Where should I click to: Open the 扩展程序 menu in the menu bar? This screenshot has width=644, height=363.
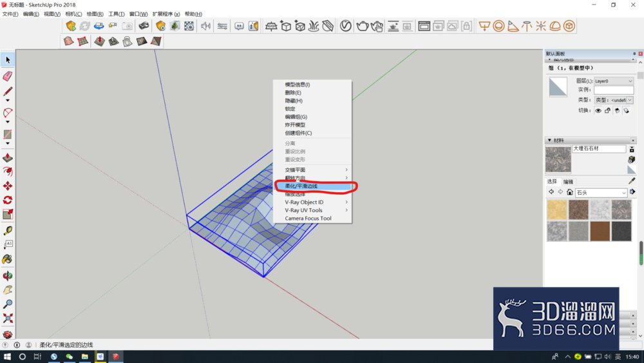tap(166, 14)
